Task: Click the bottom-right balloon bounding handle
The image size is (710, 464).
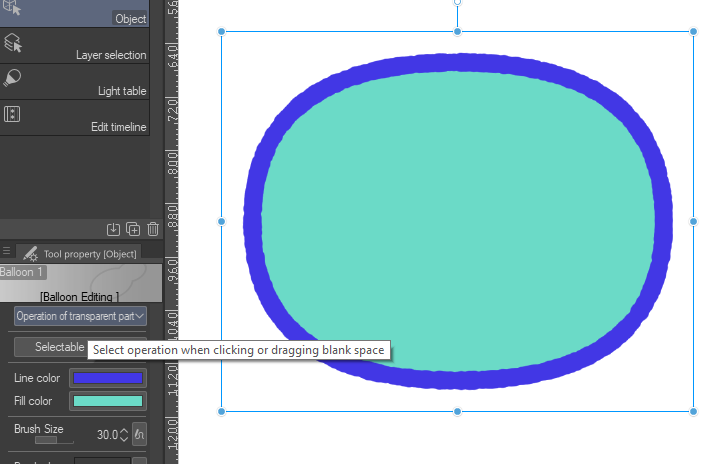Action: click(693, 411)
